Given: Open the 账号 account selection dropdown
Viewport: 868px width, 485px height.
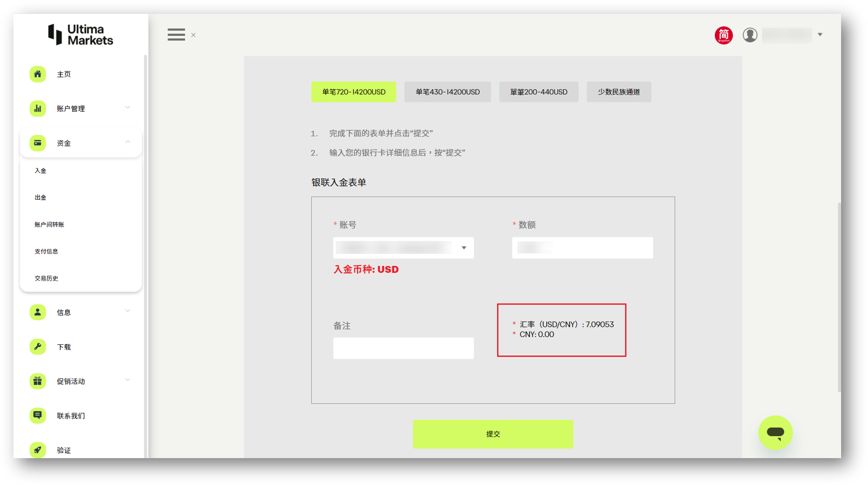Looking at the screenshot, I should [x=403, y=248].
